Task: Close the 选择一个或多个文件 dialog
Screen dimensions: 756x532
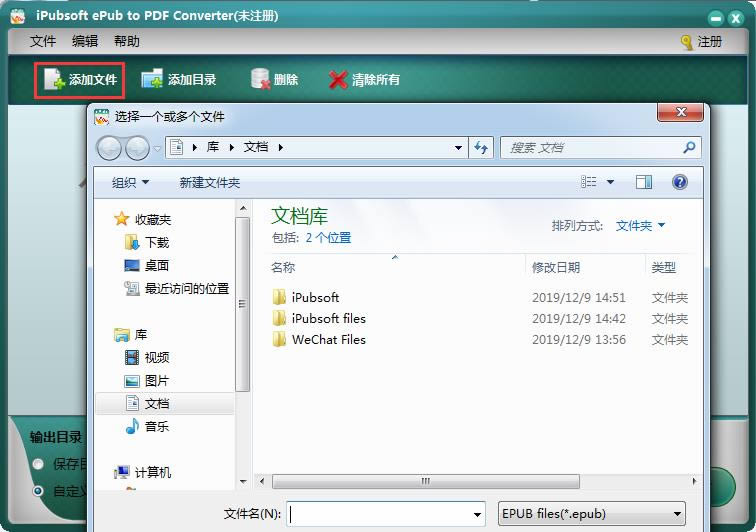Action: coord(680,112)
